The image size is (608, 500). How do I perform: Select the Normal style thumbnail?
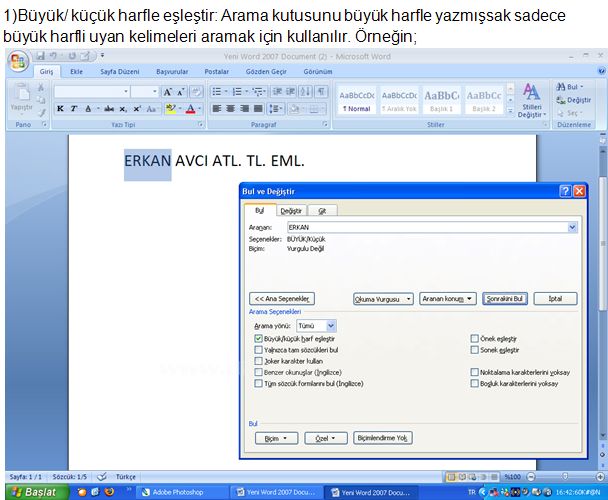pyautogui.click(x=356, y=100)
